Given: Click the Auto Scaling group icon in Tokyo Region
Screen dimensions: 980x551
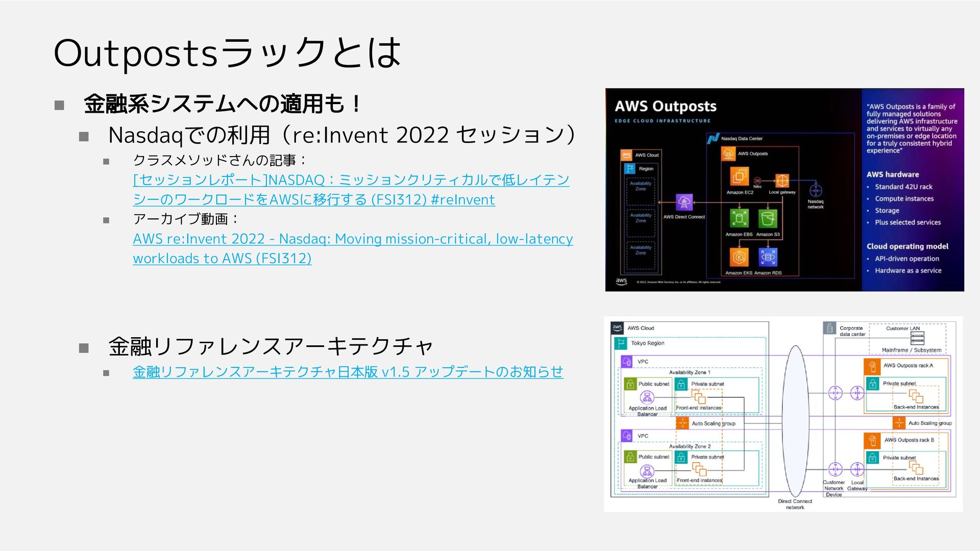Looking at the screenshot, I should (682, 423).
